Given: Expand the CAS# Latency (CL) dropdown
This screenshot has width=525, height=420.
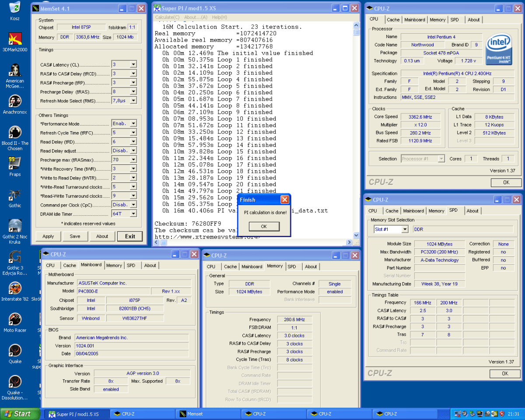Looking at the screenshot, I should click(x=133, y=64).
